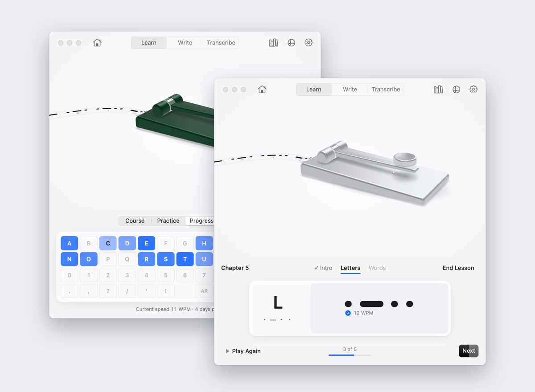Select the letter Q key tile
535x392 pixels.
tap(127, 259)
